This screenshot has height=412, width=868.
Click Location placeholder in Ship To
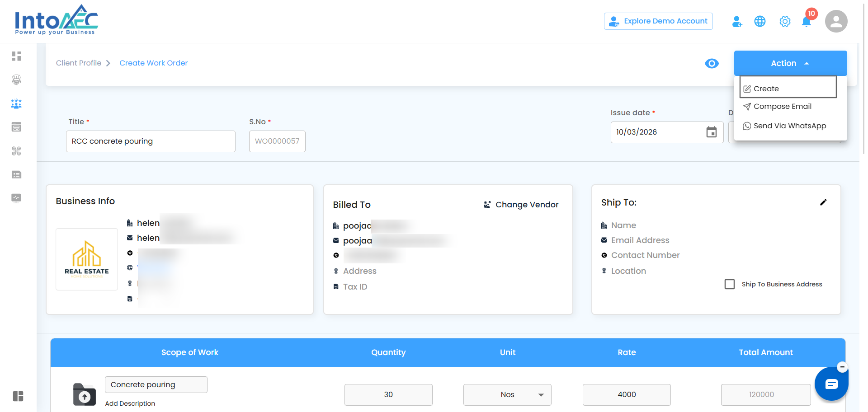click(629, 271)
